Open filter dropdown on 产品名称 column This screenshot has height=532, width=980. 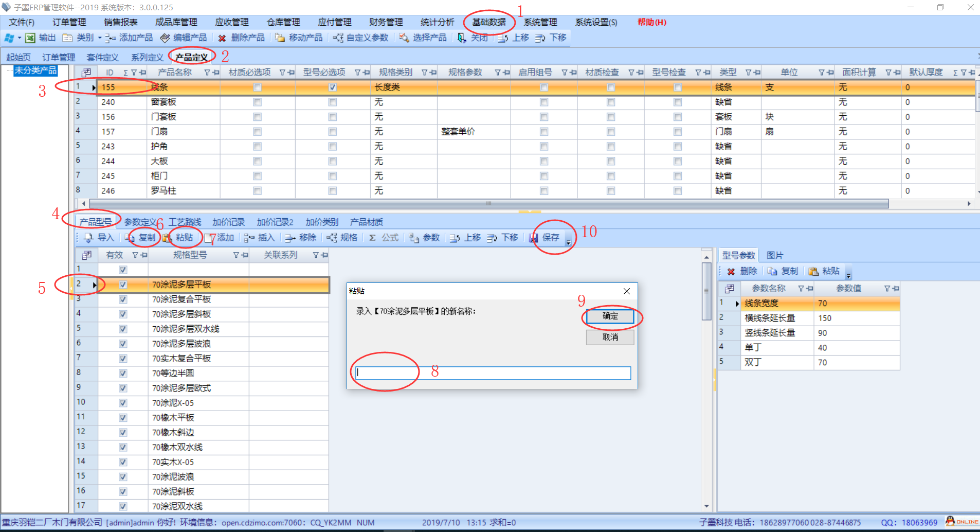click(x=207, y=73)
